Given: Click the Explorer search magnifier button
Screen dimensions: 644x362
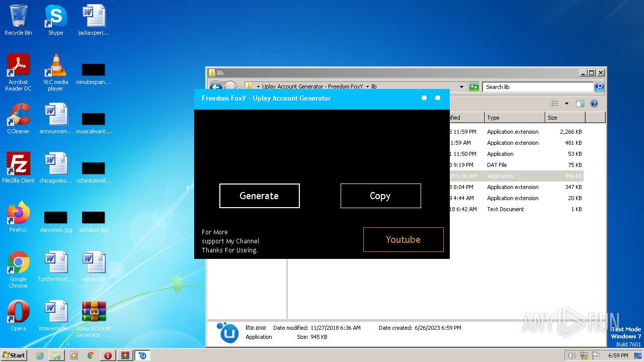Looking at the screenshot, I should tap(599, 87).
